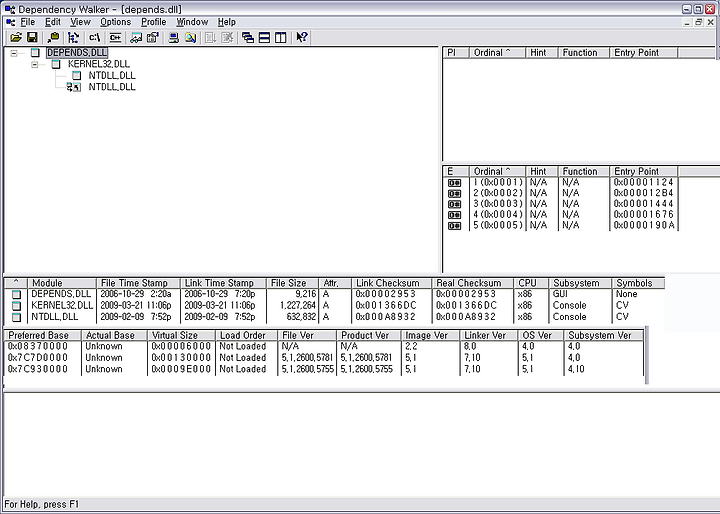Click the document icon in the menu bar

[x=10, y=22]
